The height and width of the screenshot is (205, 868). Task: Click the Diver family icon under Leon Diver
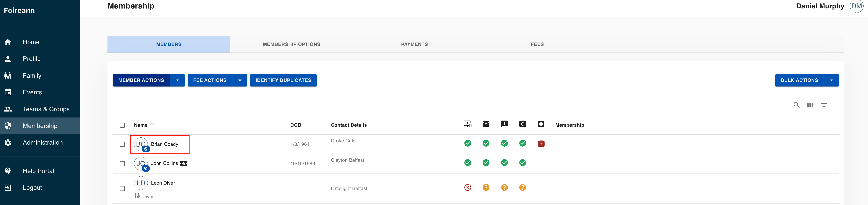click(x=137, y=196)
